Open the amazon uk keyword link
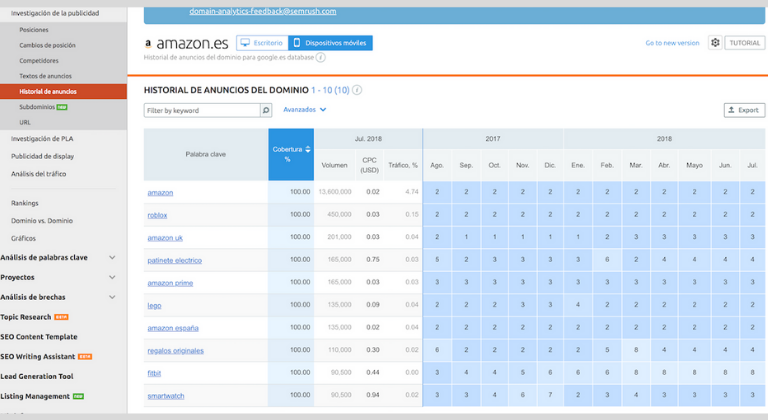This screenshot has width=768, height=420. (x=165, y=238)
